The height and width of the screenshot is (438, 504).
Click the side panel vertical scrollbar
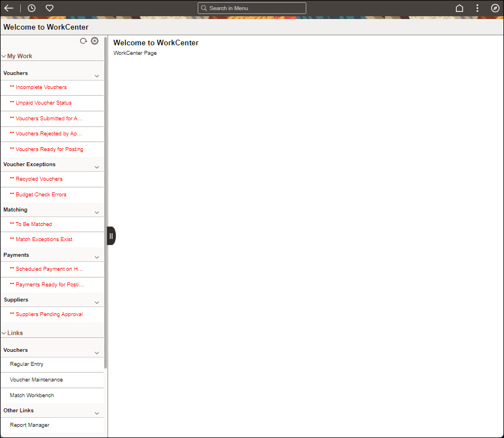(105, 203)
